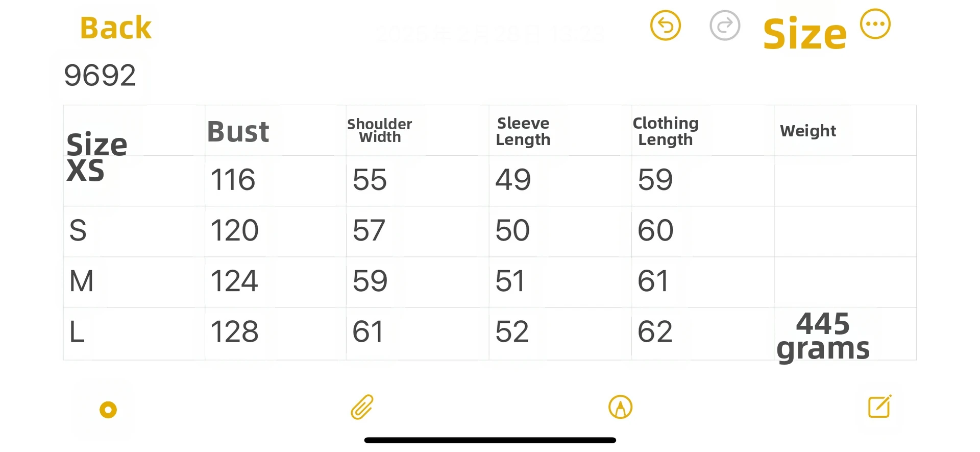This screenshot has width=980, height=452.
Task: Tap the redo arrow icon
Action: pos(725,26)
